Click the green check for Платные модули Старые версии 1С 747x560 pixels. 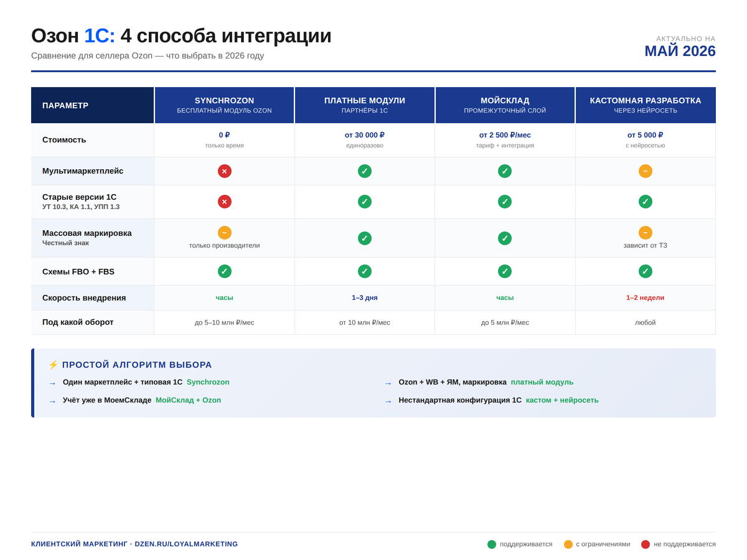click(365, 202)
